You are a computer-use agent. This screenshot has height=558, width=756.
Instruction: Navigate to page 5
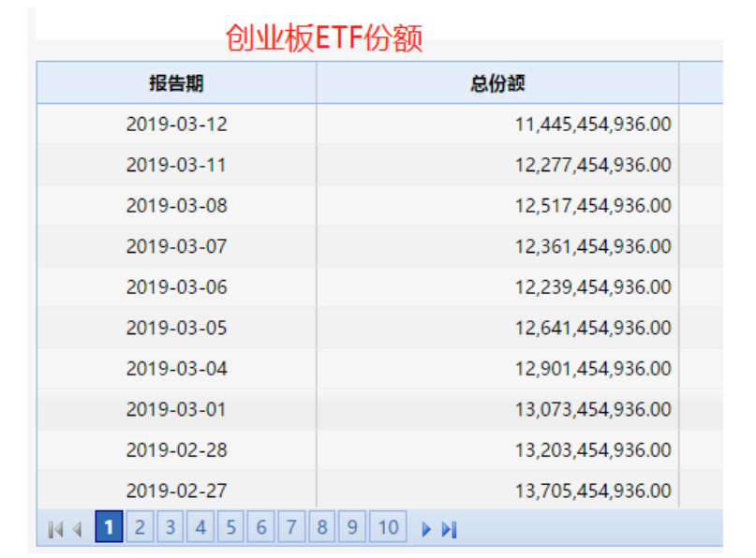click(x=230, y=528)
